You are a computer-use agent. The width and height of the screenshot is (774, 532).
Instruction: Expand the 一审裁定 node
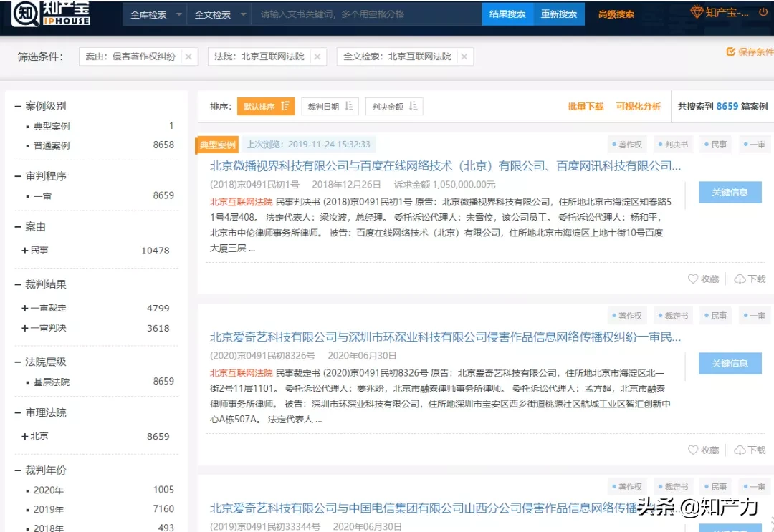pos(24,308)
